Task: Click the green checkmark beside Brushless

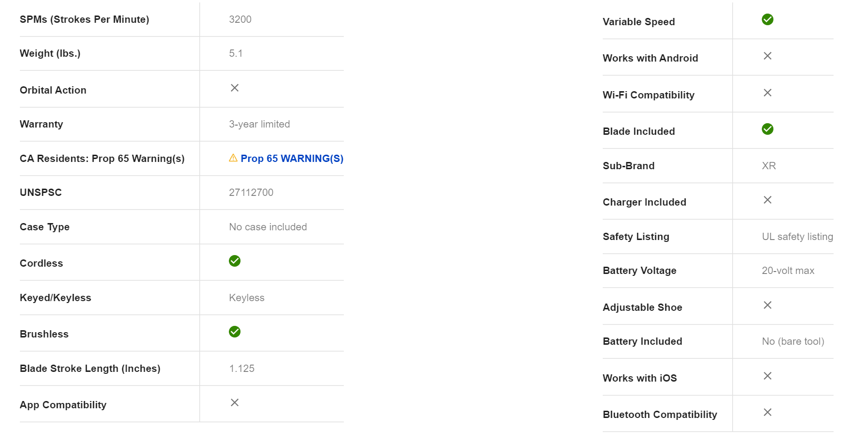Action: click(235, 332)
